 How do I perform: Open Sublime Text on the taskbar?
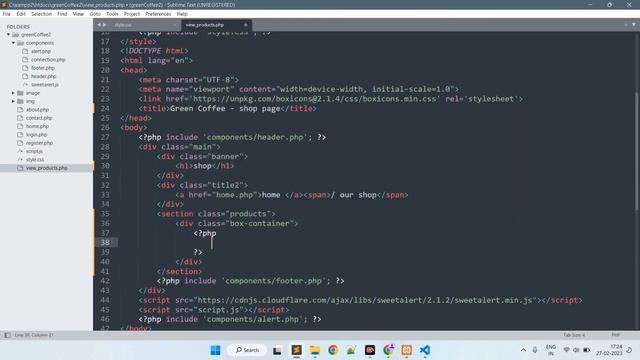click(296, 350)
